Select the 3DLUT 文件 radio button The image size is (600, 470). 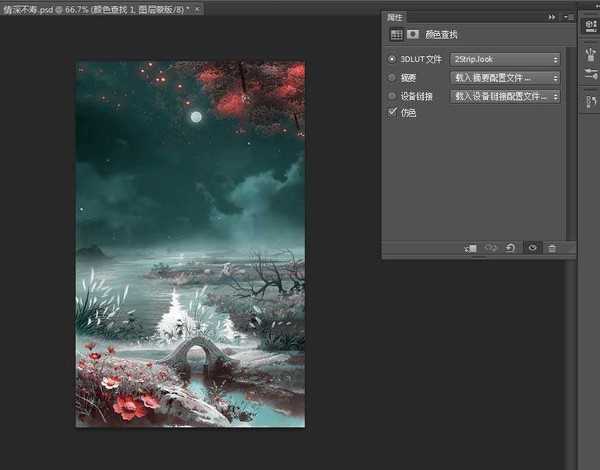pos(392,60)
